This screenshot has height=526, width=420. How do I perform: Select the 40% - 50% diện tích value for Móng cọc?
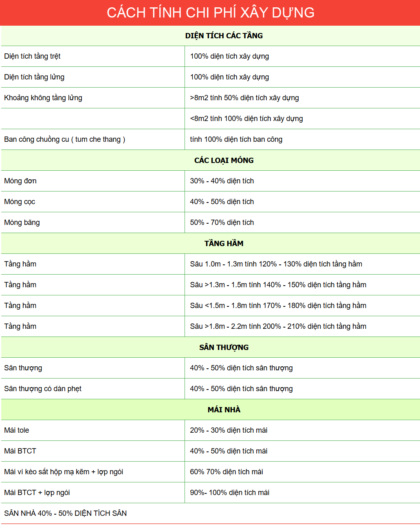pyautogui.click(x=222, y=202)
